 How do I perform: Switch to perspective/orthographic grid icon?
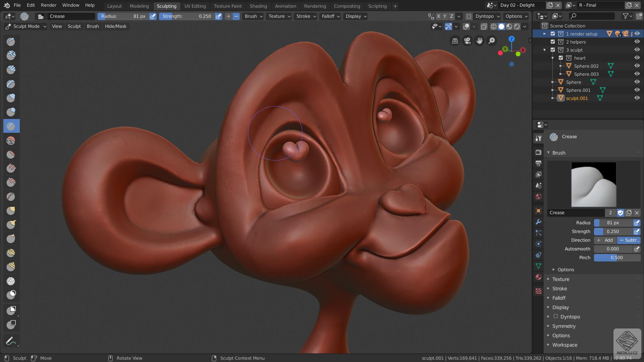[455, 41]
